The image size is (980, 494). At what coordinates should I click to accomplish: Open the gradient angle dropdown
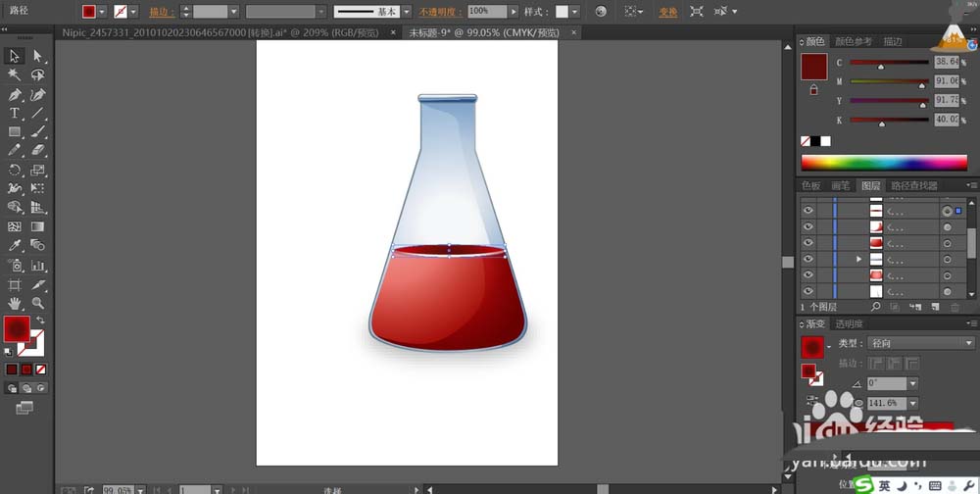(x=912, y=382)
